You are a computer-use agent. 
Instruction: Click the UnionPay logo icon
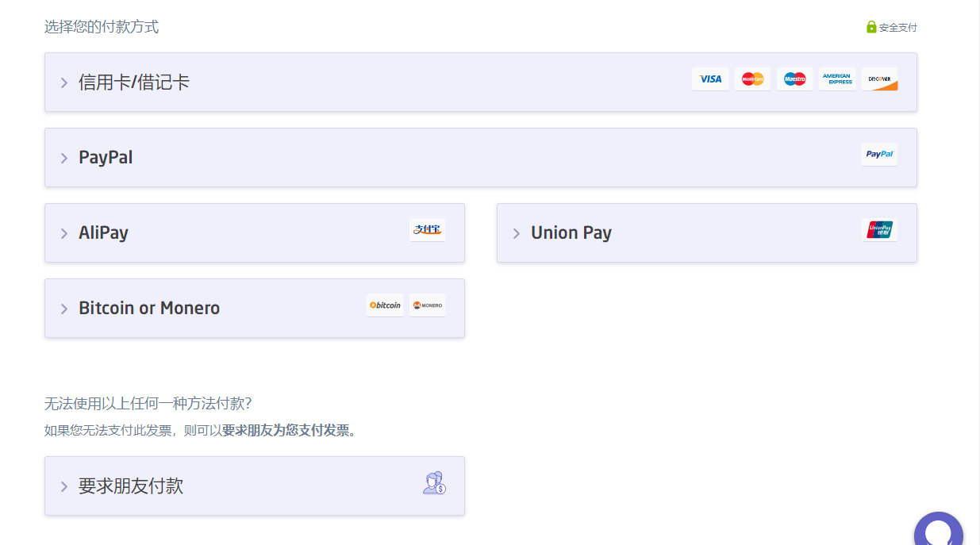(x=880, y=229)
